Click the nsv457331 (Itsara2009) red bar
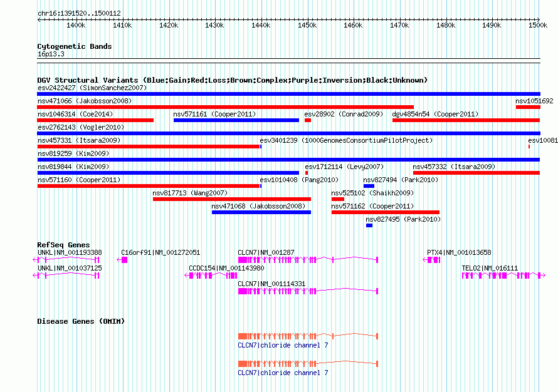Image resolution: width=558 pixels, height=392 pixels. click(149, 147)
